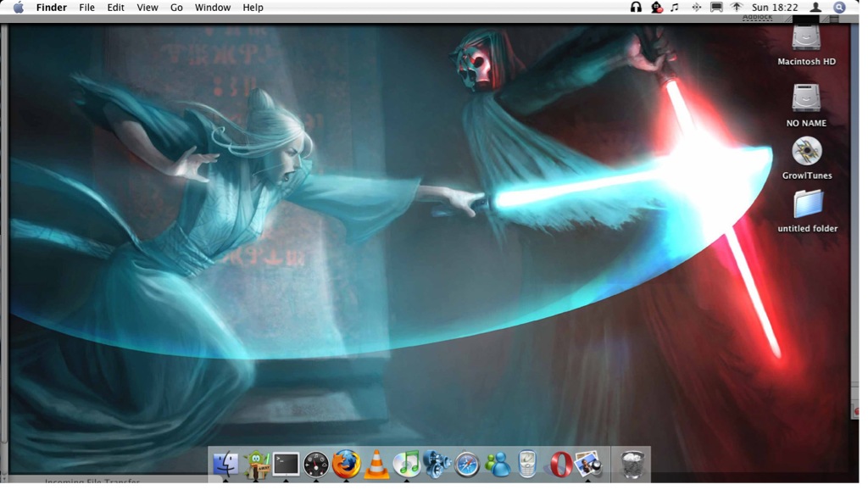Viewport: 868px width, 490px height.
Task: Select Macintosh HD drive icon
Action: pos(806,38)
